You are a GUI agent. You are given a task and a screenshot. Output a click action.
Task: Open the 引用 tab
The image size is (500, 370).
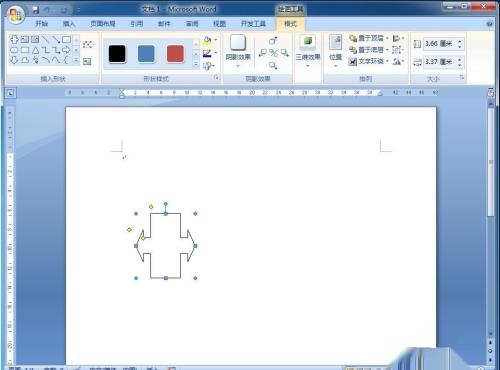pos(137,24)
